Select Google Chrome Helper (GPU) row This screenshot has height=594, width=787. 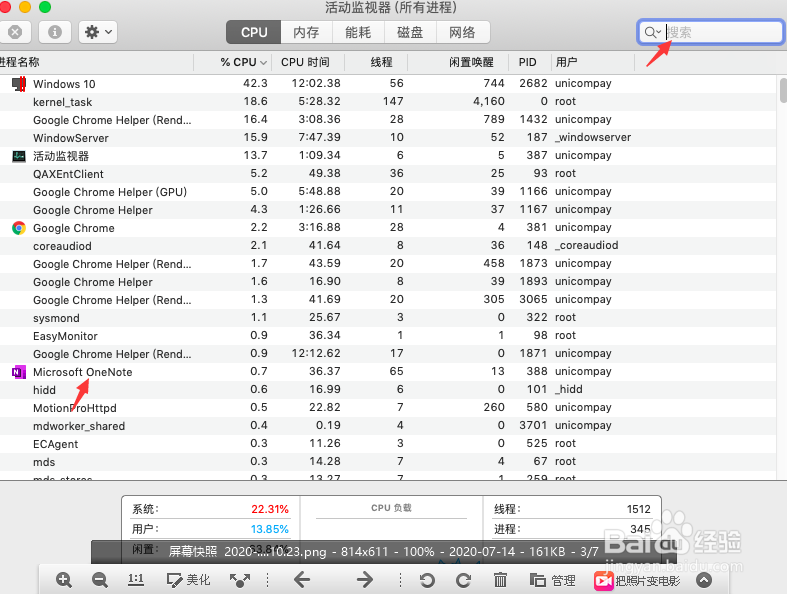pos(388,192)
